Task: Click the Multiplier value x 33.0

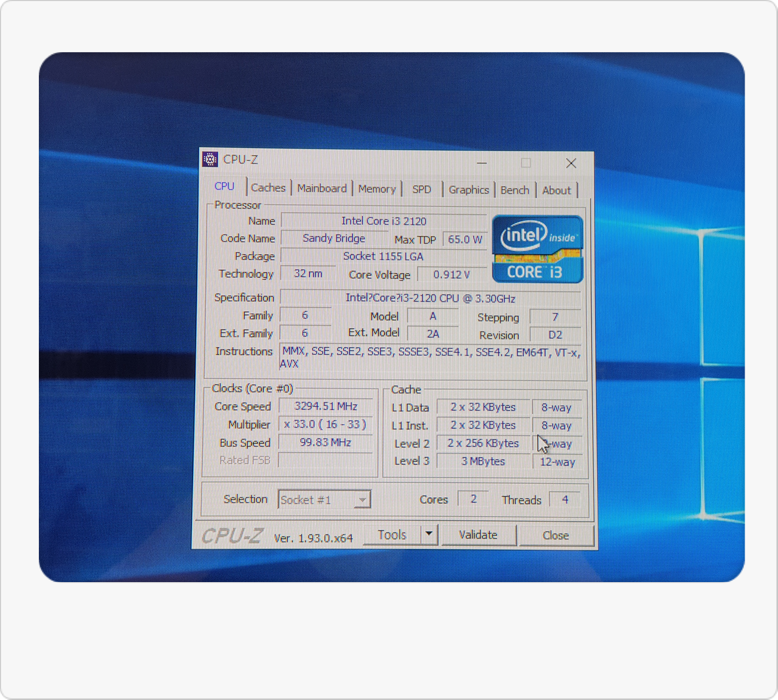Action: 326,424
